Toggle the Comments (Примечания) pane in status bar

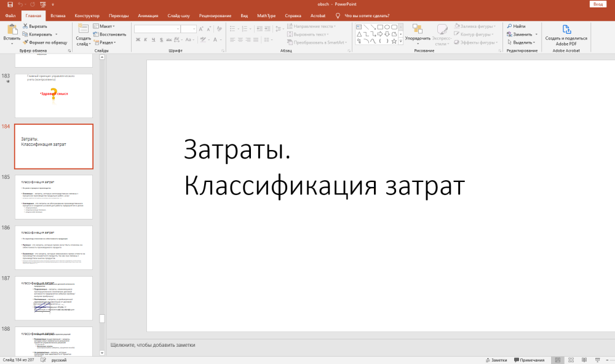click(528, 360)
